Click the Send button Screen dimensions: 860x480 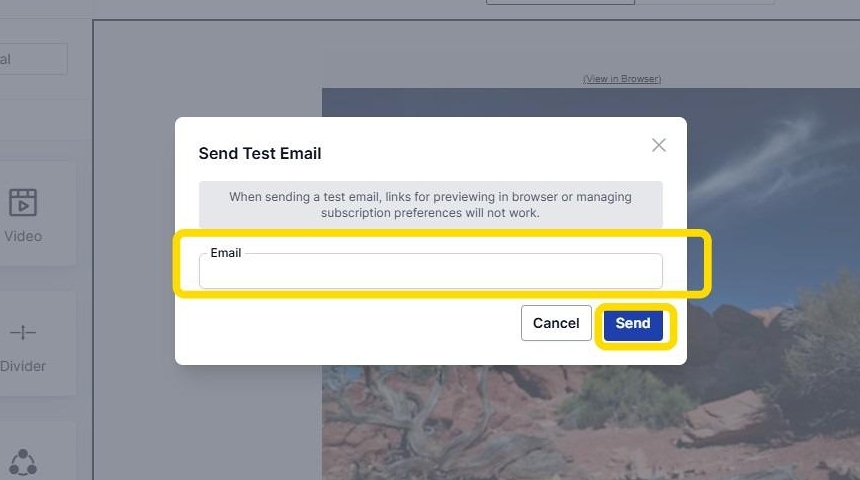(633, 323)
